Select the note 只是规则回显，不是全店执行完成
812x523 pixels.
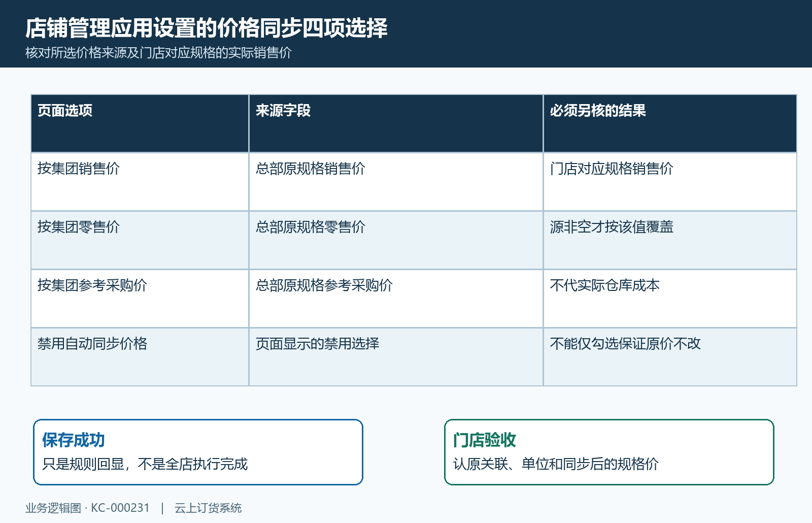pos(145,464)
